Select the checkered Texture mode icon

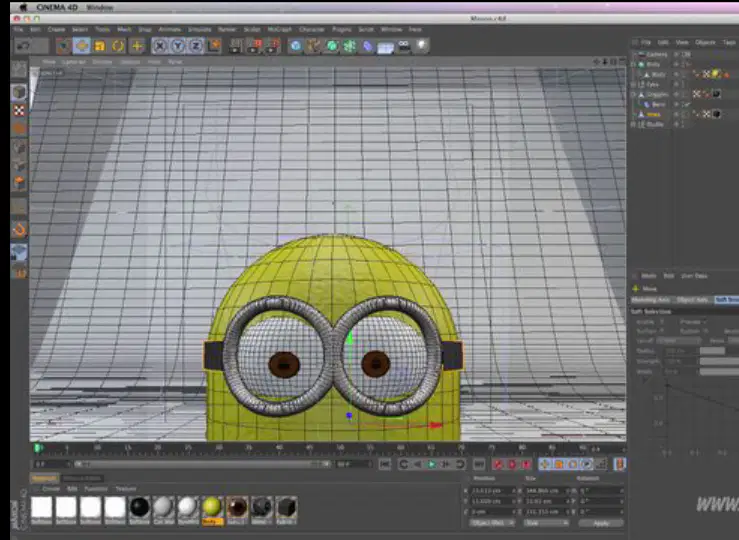(19, 111)
